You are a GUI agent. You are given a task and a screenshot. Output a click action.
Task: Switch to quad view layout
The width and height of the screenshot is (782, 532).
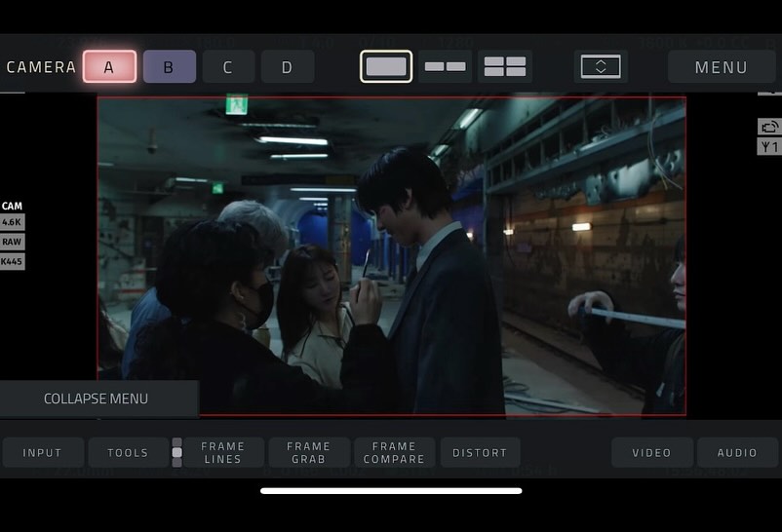point(505,66)
